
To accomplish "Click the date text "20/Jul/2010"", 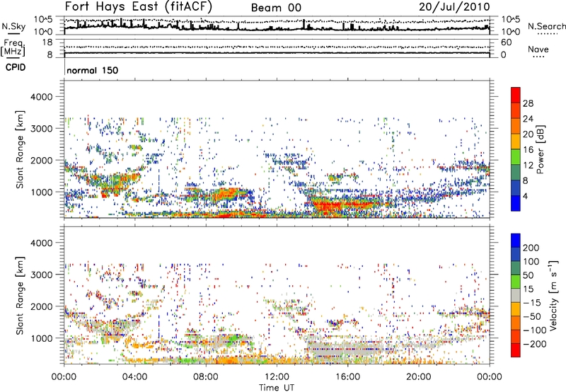I will [x=454, y=7].
